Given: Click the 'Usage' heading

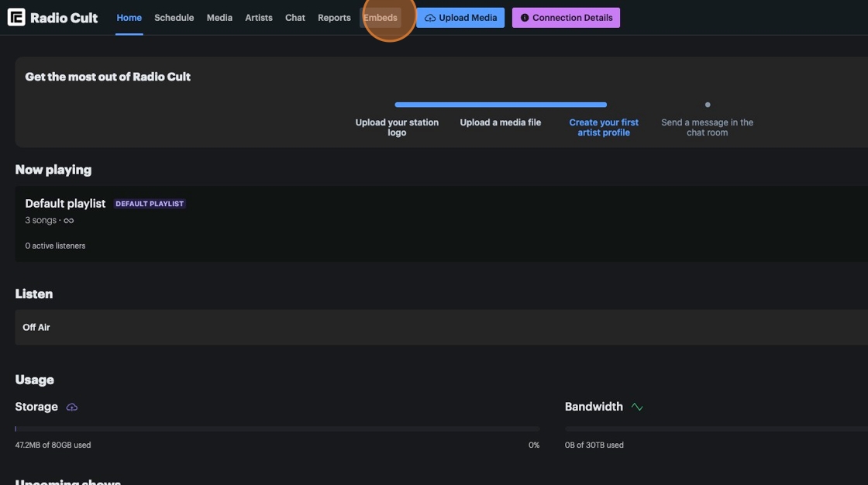Looking at the screenshot, I should pyautogui.click(x=34, y=380).
